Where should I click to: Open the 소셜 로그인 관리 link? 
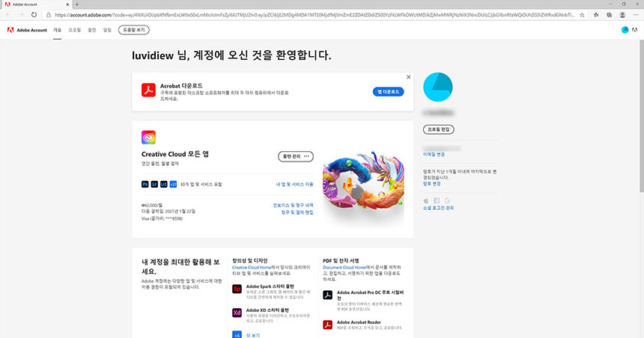438,208
